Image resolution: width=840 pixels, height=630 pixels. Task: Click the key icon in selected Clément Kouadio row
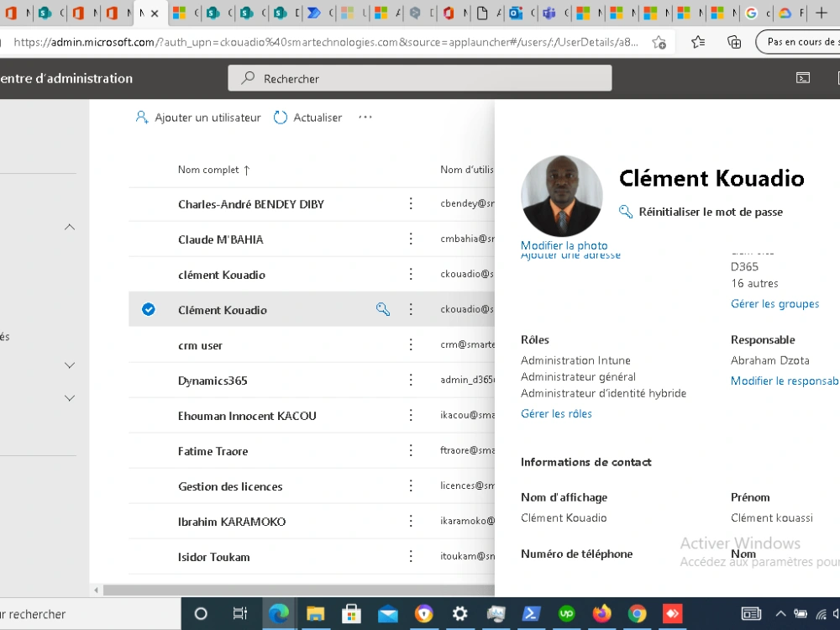[383, 309]
